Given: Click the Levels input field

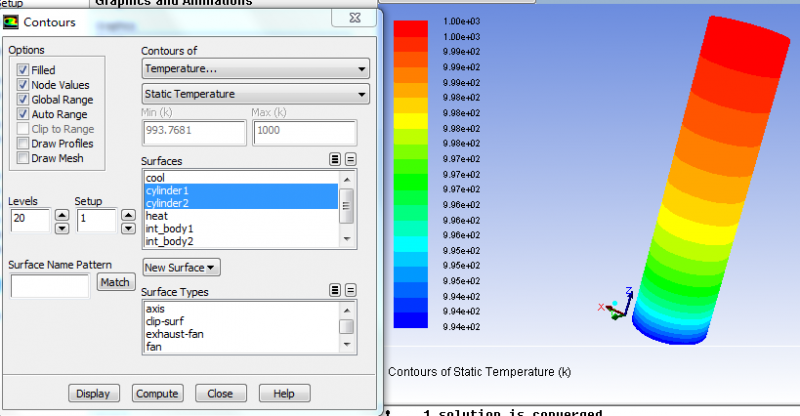Looking at the screenshot, I should click(31, 220).
